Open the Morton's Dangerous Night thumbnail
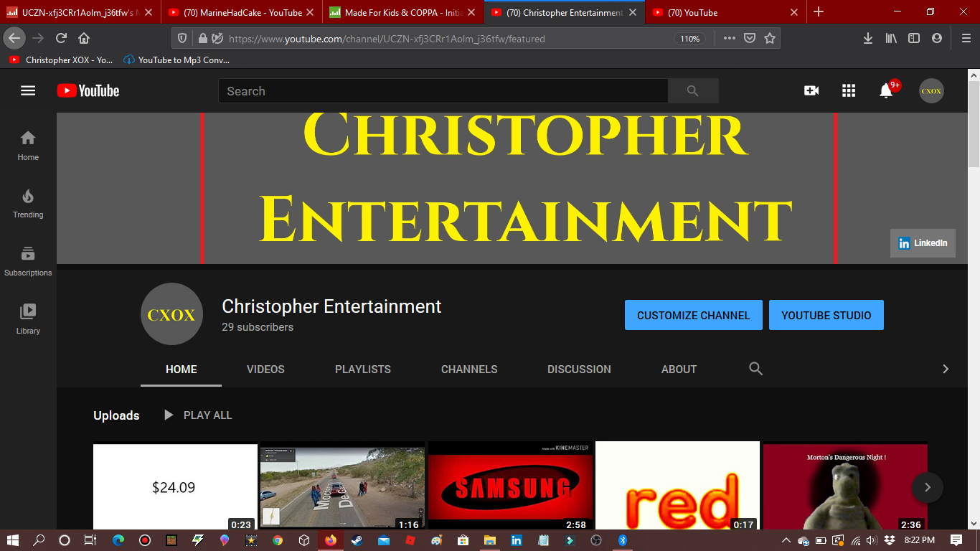The image size is (980, 551). click(845, 486)
